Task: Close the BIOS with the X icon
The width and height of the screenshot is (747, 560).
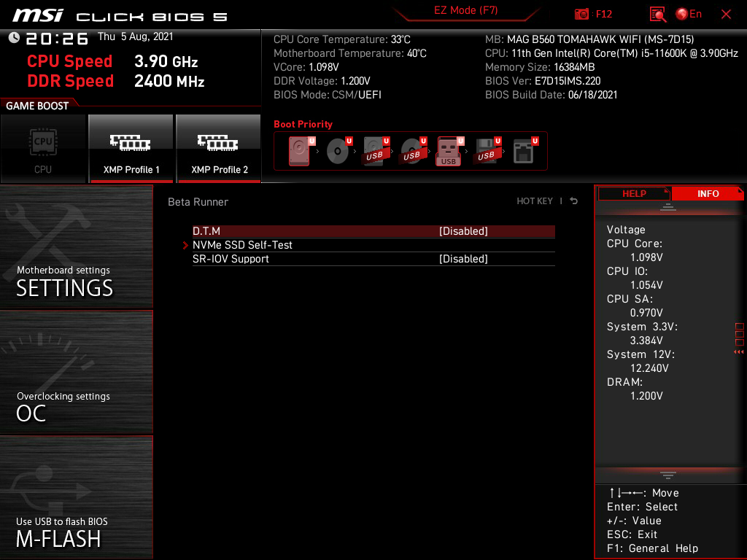Action: [726, 15]
